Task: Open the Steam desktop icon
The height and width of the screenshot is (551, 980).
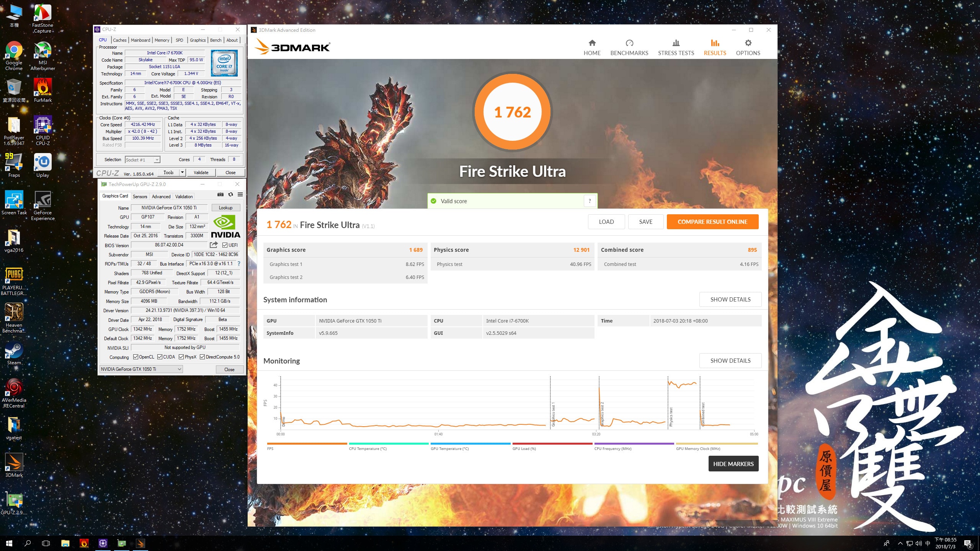Action: tap(14, 353)
